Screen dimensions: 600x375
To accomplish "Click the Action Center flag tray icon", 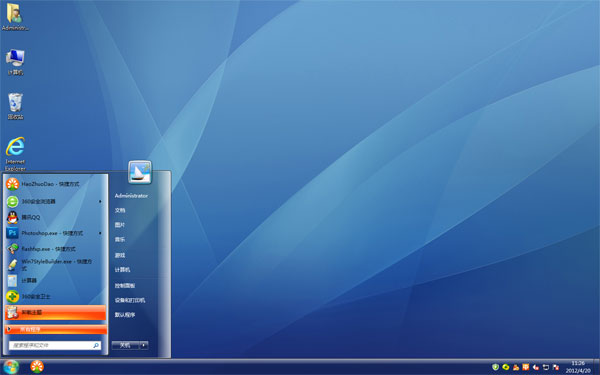I will pos(556,367).
